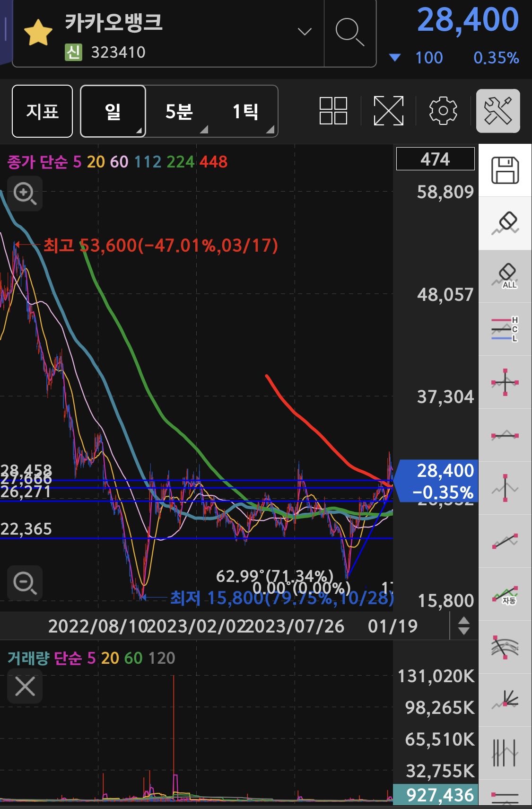Viewport: 532px width, 809px height.
Task: Select the 1틱 period tab
Action: (x=245, y=112)
